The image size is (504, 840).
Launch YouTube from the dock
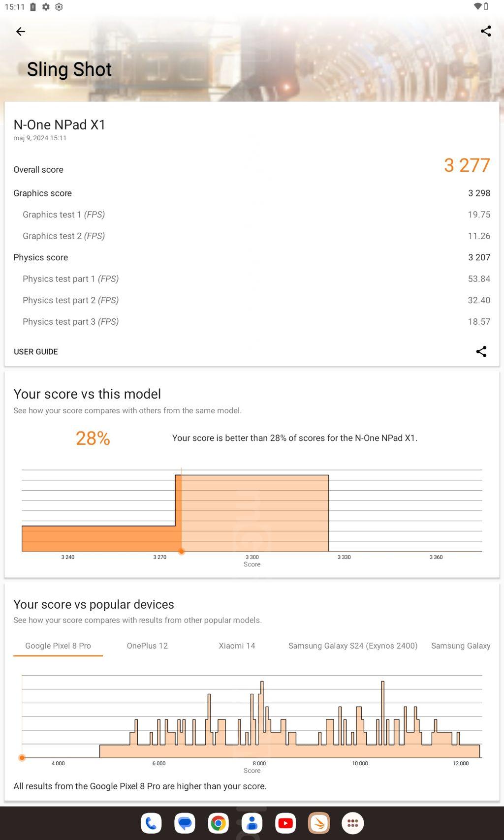tap(285, 823)
